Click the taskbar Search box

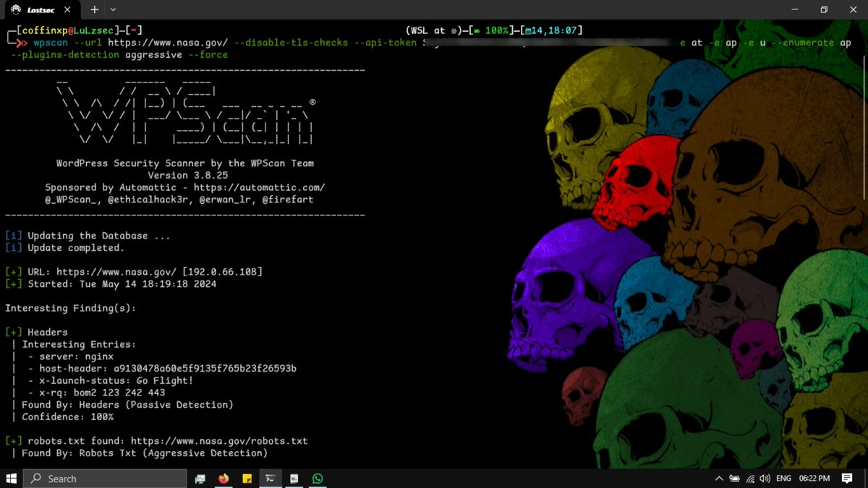coord(105,478)
